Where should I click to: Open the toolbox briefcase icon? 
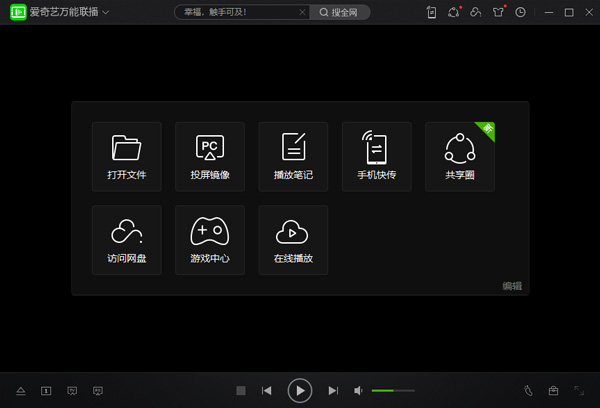tap(553, 391)
